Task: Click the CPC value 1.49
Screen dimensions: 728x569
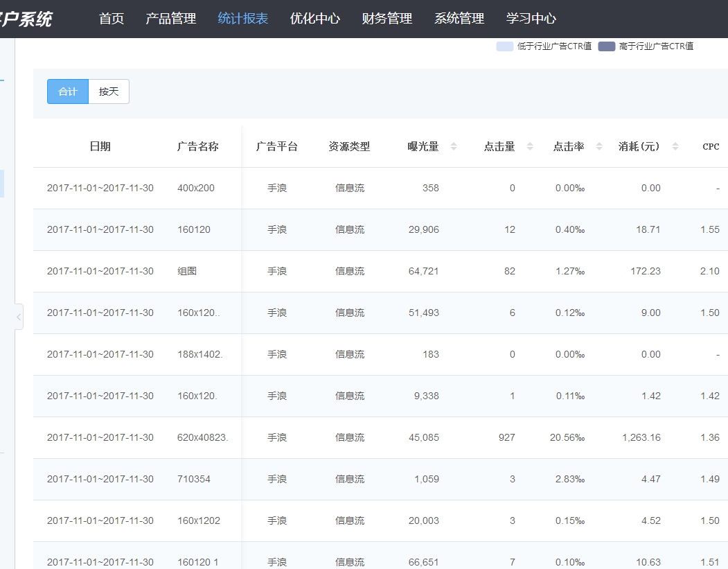Action: [x=710, y=480]
